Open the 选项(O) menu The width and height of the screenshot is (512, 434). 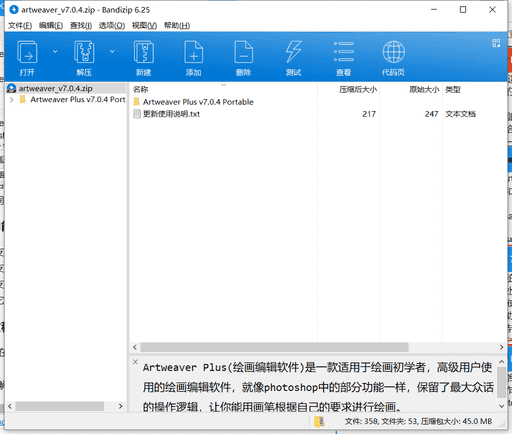[x=112, y=26]
